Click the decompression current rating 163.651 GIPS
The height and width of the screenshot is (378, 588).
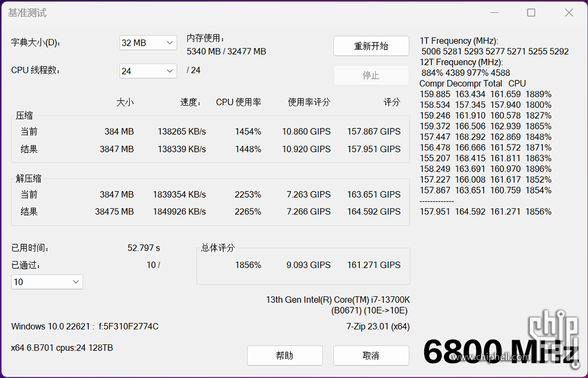(374, 194)
